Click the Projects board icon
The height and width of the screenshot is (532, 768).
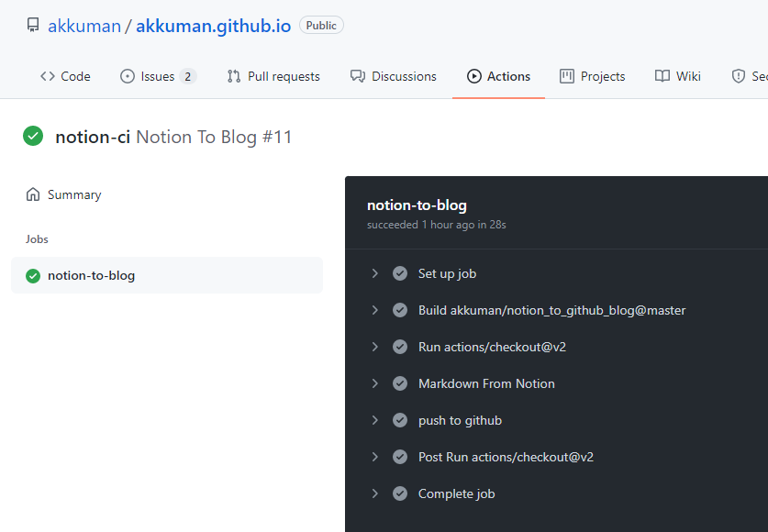coord(567,76)
